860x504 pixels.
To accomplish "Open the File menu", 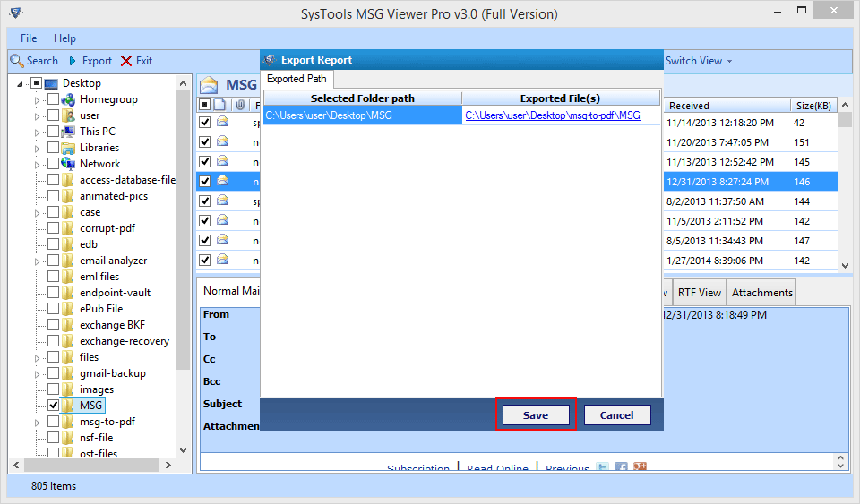I will point(29,38).
